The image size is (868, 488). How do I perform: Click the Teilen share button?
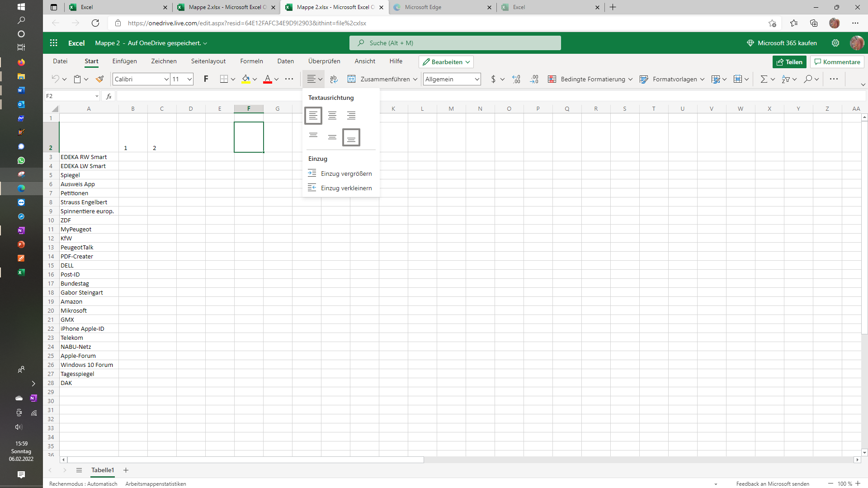pos(789,62)
